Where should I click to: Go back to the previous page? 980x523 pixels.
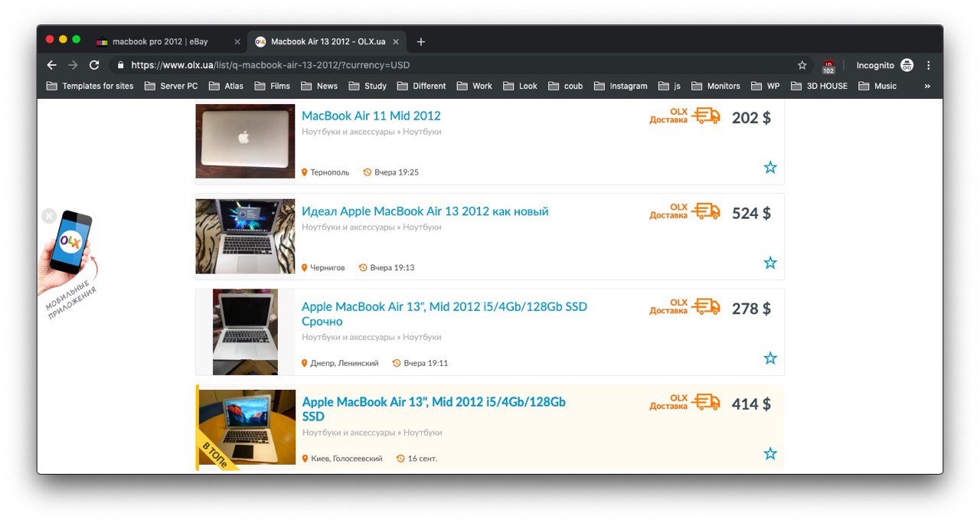pyautogui.click(x=51, y=65)
